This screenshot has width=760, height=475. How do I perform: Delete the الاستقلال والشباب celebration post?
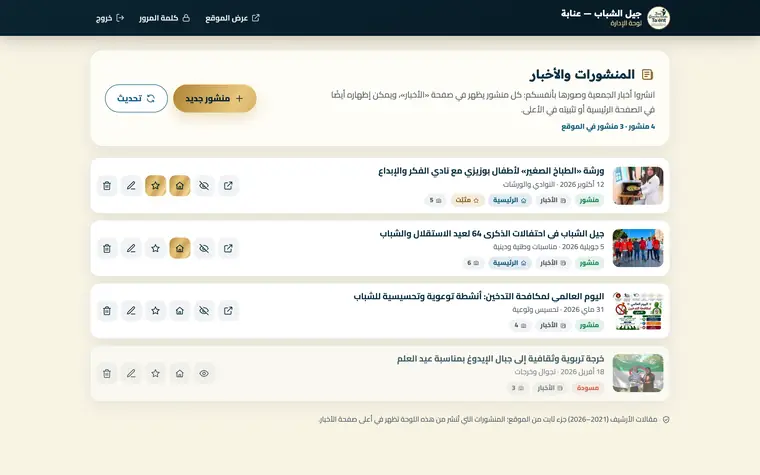[x=107, y=248]
